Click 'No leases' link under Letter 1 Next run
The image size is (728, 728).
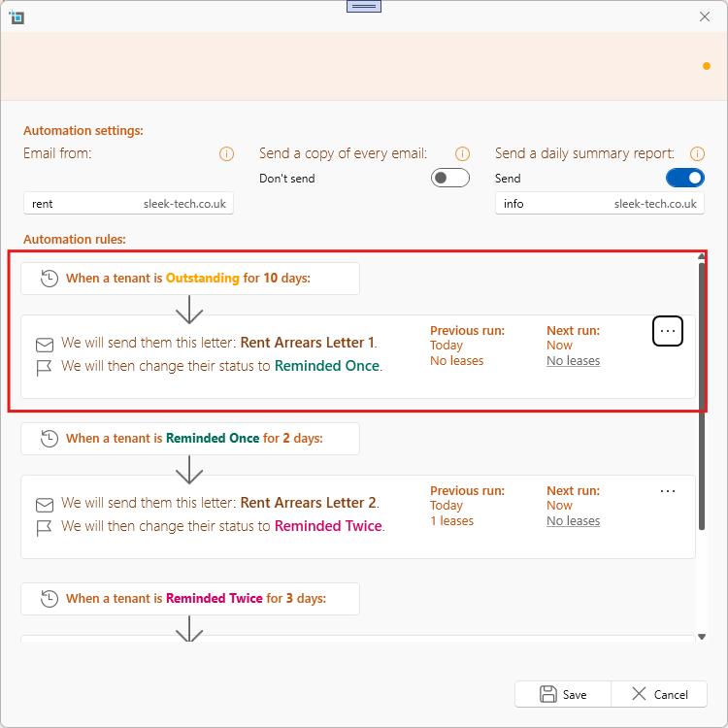[x=574, y=361]
